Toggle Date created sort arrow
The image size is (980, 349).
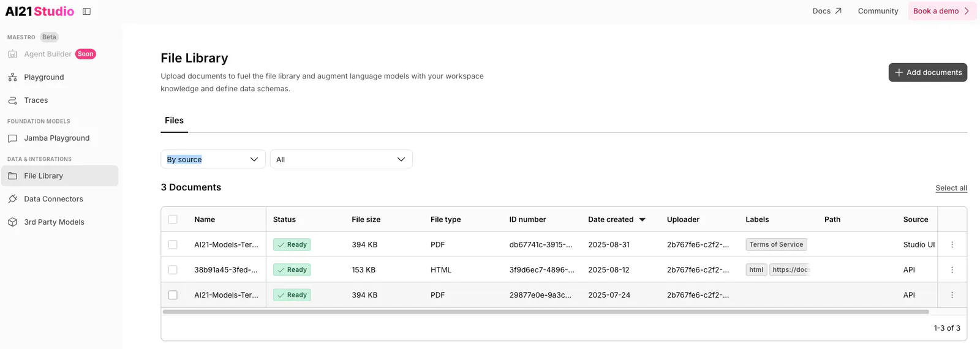[x=642, y=219]
